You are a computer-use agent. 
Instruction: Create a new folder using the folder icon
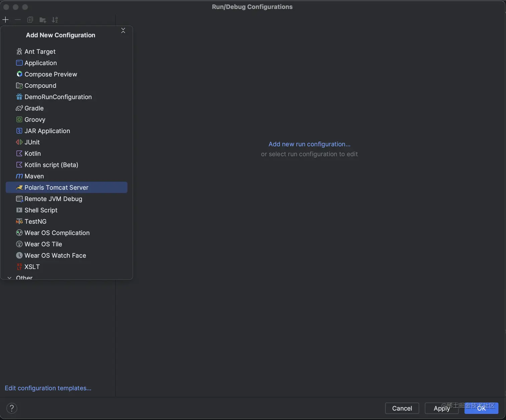(x=43, y=20)
